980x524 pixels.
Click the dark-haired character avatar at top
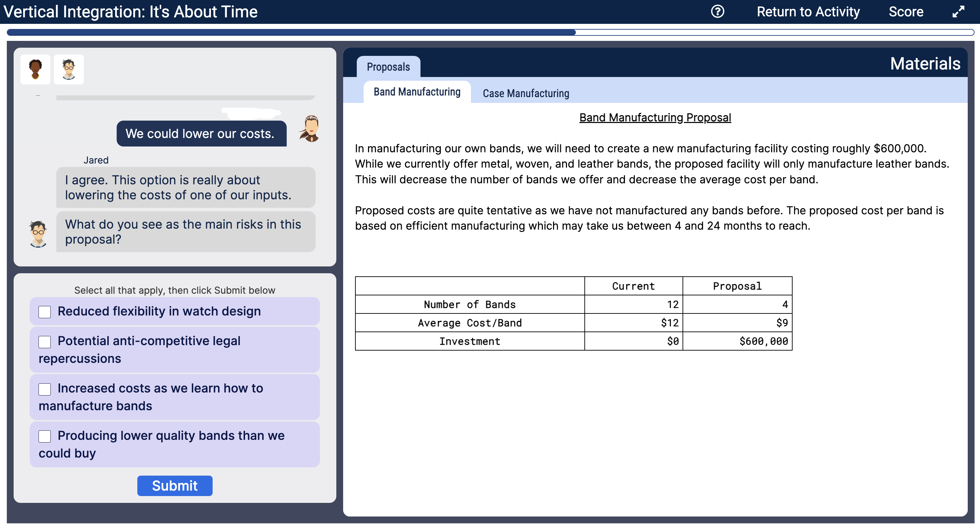35,69
